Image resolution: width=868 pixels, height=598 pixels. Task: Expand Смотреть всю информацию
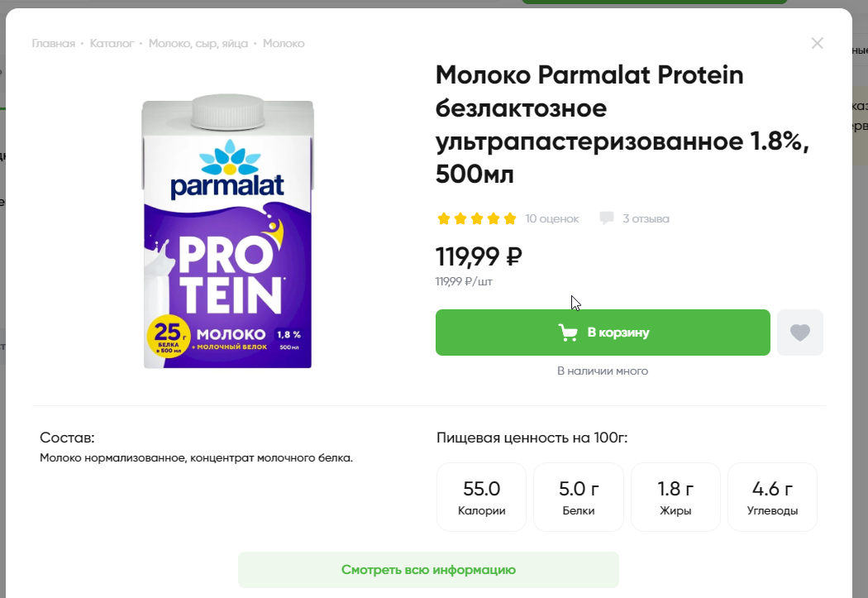tap(428, 570)
